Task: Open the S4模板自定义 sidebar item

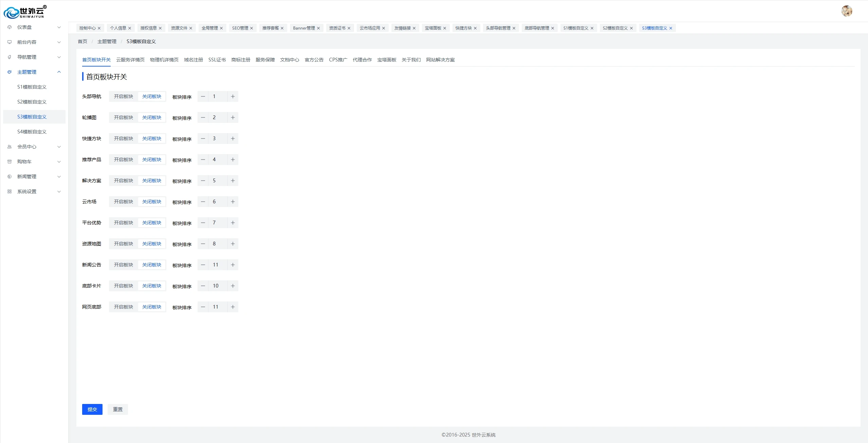Action: point(32,132)
